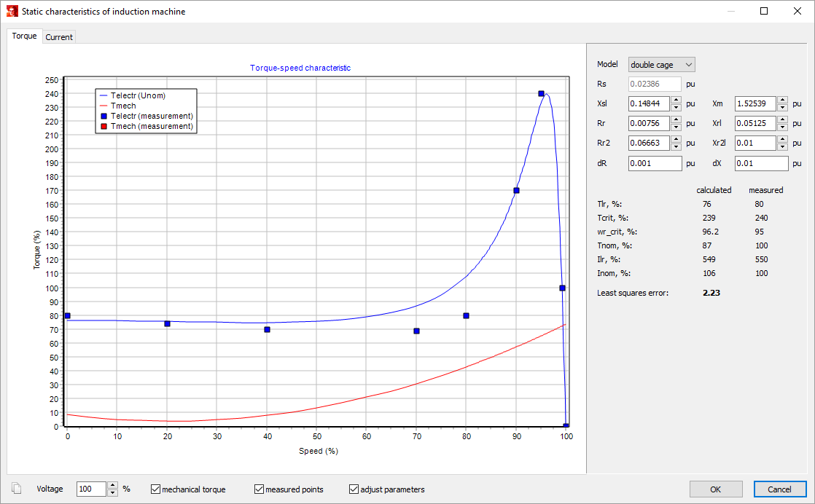Click the measured torque point at 0% speed
This screenshot has height=504, width=815.
click(68, 315)
